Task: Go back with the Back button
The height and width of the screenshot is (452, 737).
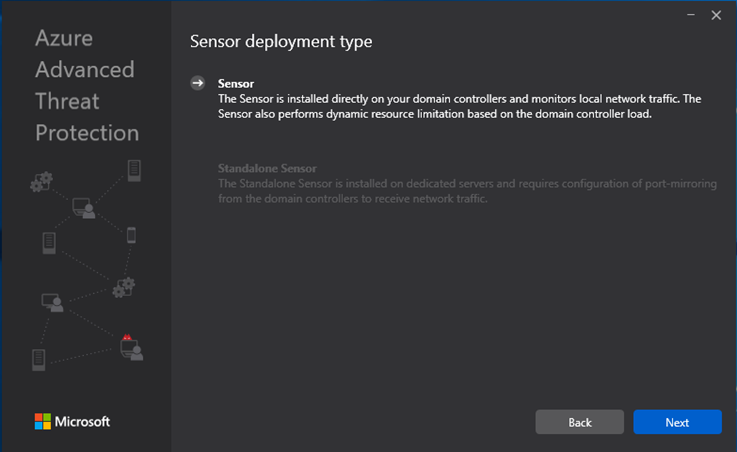Action: (580, 422)
